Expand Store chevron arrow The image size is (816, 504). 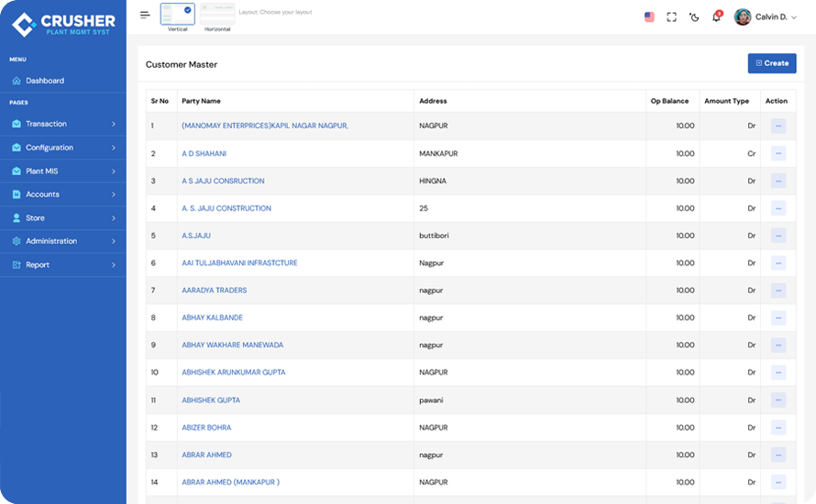click(114, 218)
